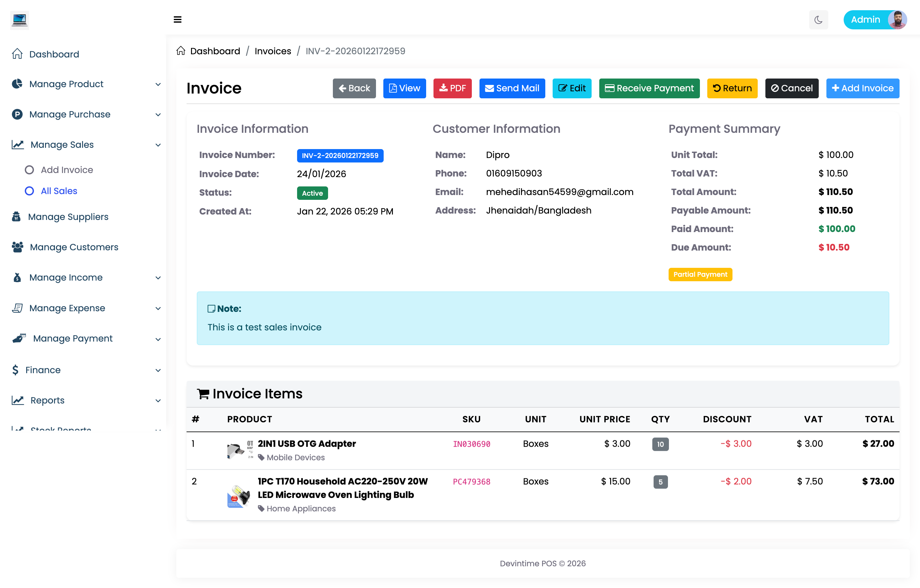Open the Invoices breadcrumb link
920x588 pixels.
click(273, 51)
